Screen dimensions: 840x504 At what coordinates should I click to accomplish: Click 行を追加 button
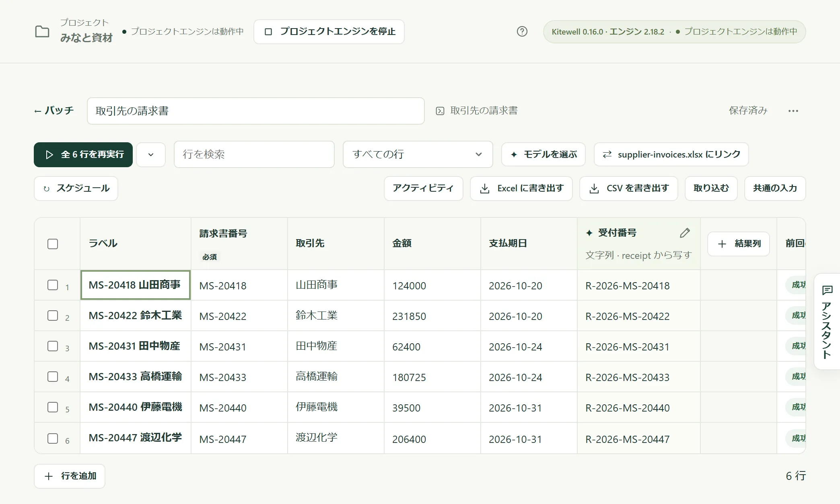pyautogui.click(x=70, y=476)
